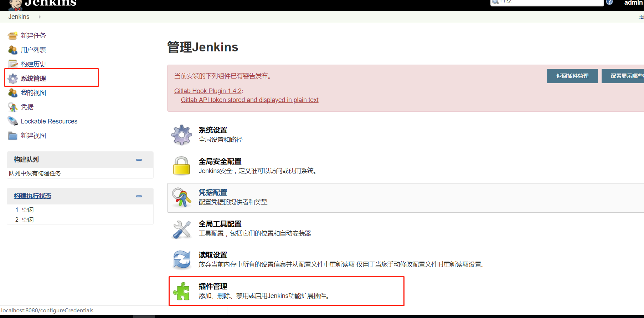The width and height of the screenshot is (644, 318).
Task: Click the colored keys icon for 凭据配置
Action: 182,197
